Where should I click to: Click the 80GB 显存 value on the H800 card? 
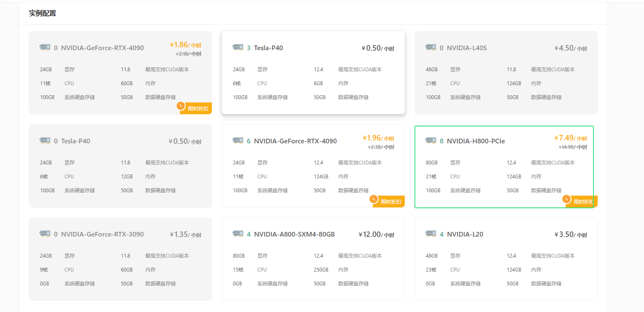click(432, 163)
